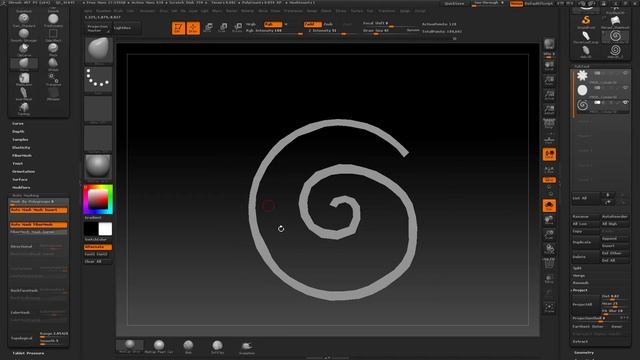Expand the Surface brush submenu
640x360 pixels.
pyautogui.click(x=20, y=180)
